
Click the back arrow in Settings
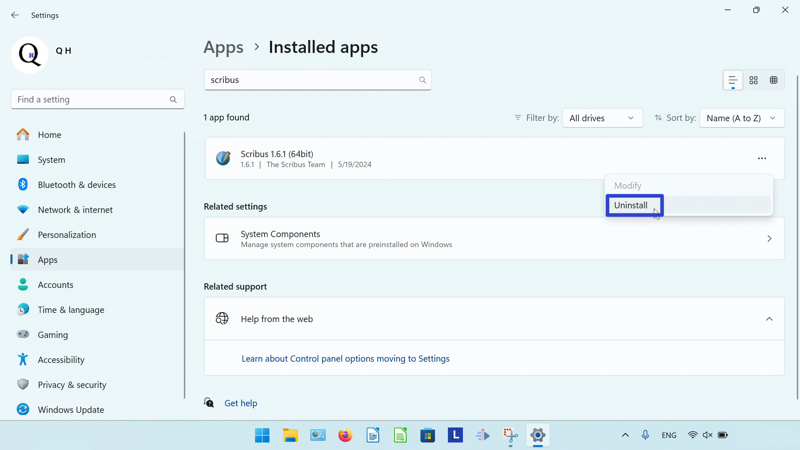[15, 15]
